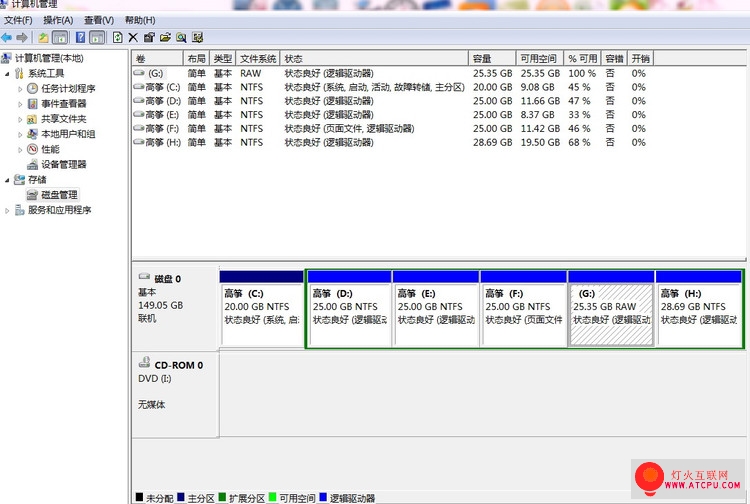The height and width of the screenshot is (504, 750).
Task: Select the (H:) 28.69 GB NTFS partition block
Action: click(x=699, y=308)
